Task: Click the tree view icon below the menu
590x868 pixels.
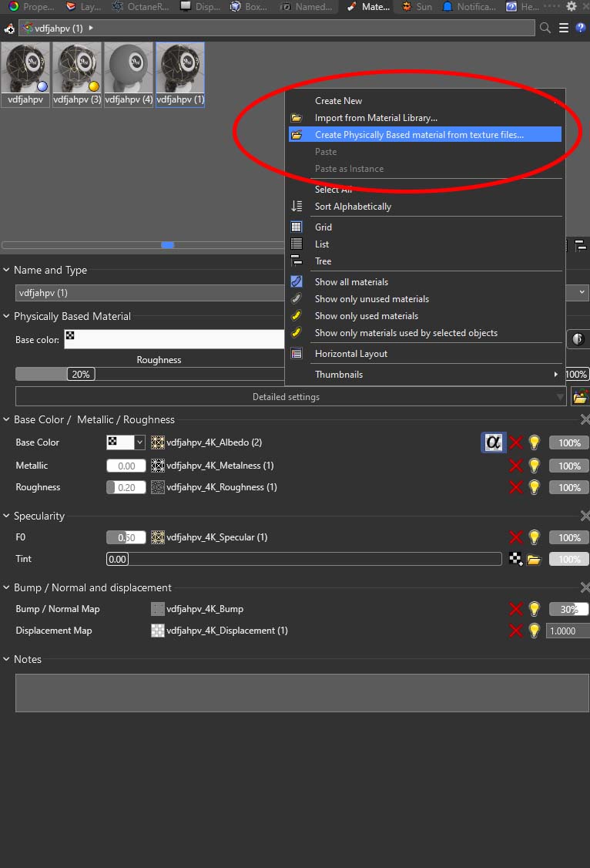Action: pos(581,245)
